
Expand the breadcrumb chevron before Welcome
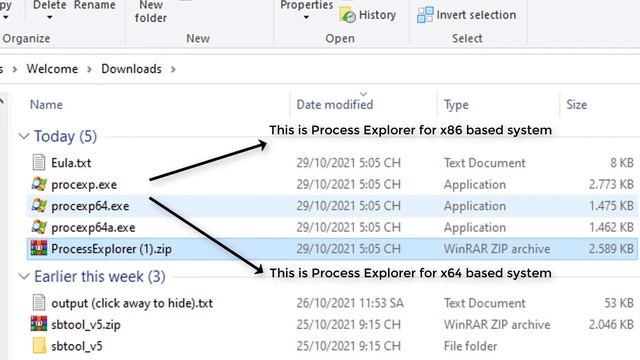pos(15,69)
